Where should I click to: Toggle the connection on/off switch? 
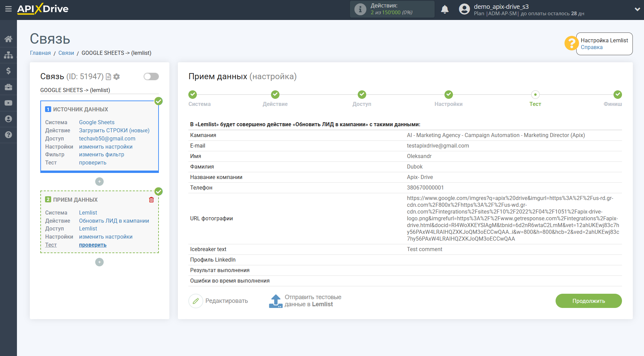(151, 76)
